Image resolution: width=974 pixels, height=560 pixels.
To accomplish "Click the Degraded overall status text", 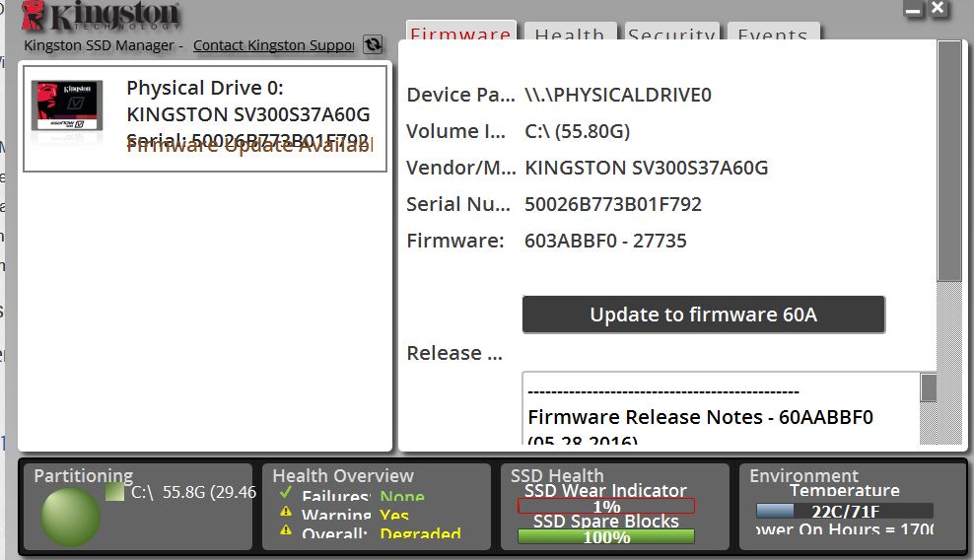I will point(421,533).
